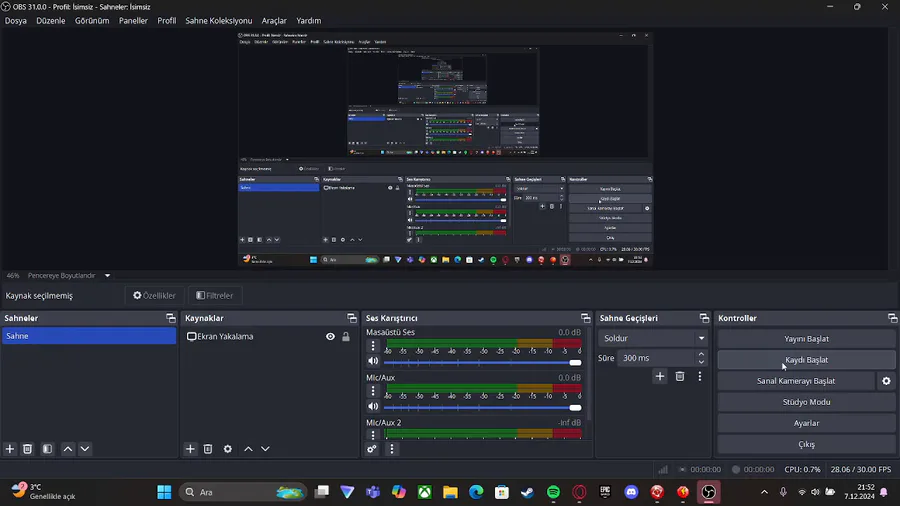Add a new source in Kaynaklar panel
Screen dimensions: 900x506
coord(190,449)
